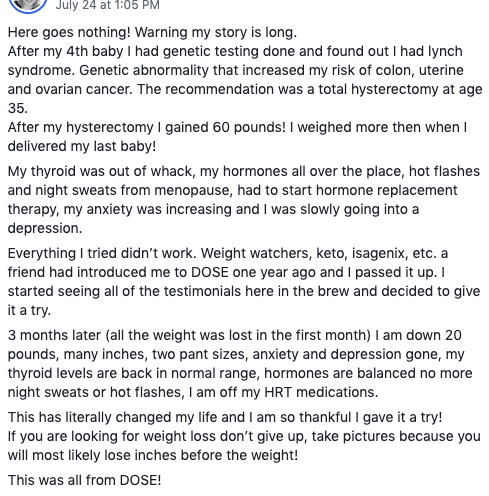Click the words 'hormone replacement' in the post
Viewport: 489px width, 496px height.
(x=387, y=190)
